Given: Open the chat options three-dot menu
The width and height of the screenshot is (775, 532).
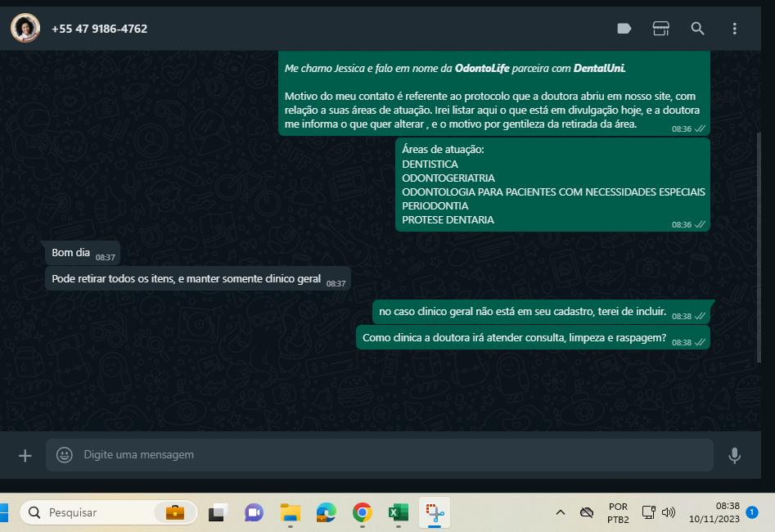Looking at the screenshot, I should [734, 29].
